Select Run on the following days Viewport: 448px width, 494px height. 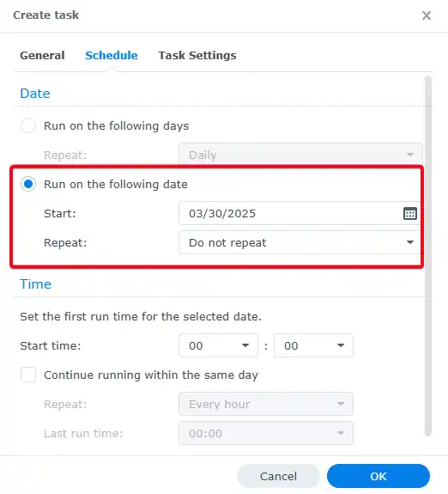coord(28,125)
